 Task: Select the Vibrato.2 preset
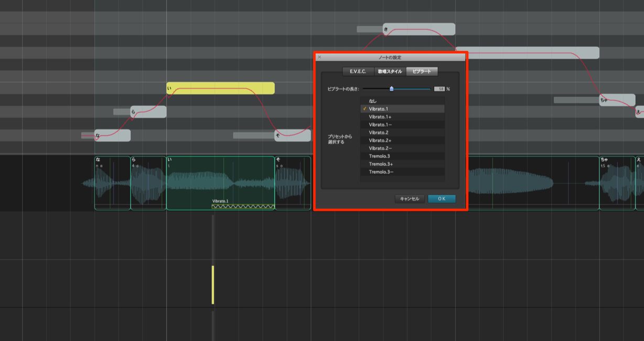[x=403, y=132]
